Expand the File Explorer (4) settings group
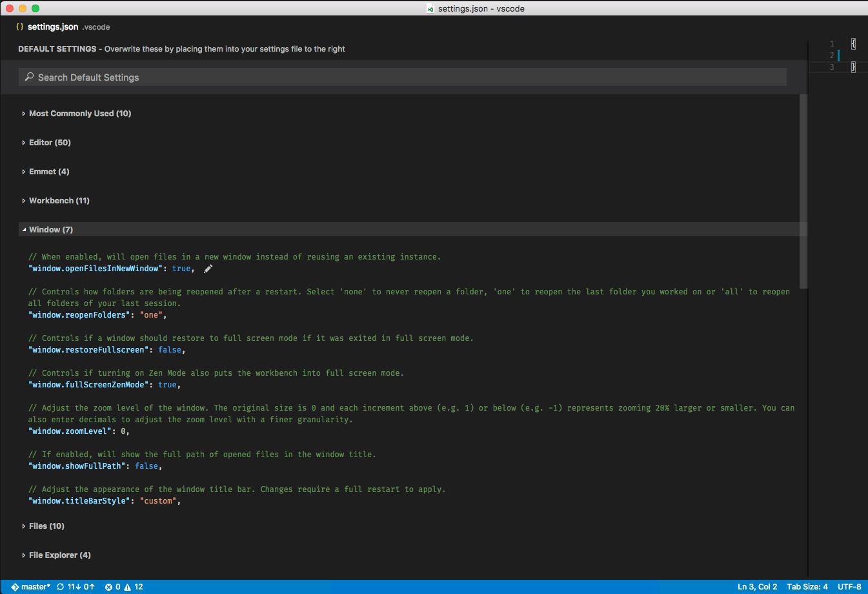Screen dimensions: 868x594 coord(59,555)
